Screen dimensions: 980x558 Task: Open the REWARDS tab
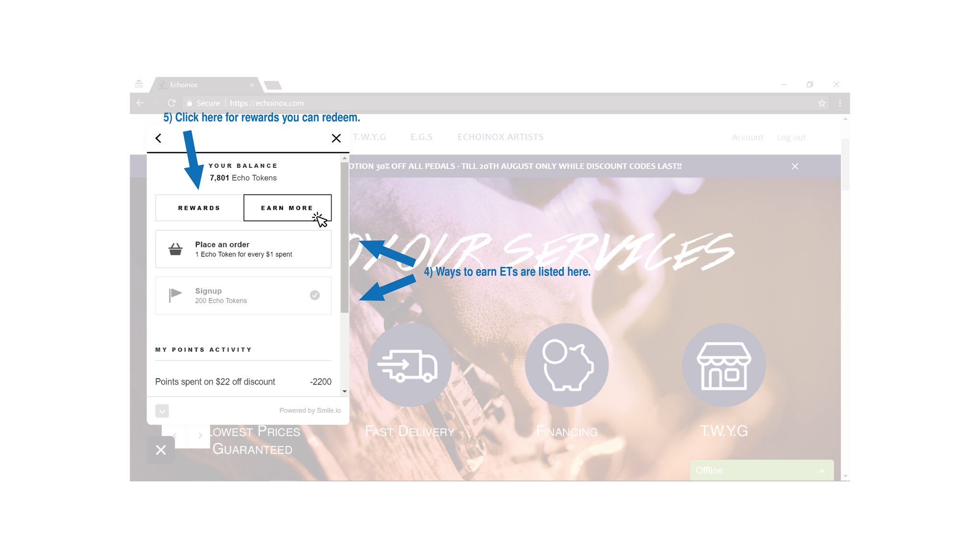(199, 208)
